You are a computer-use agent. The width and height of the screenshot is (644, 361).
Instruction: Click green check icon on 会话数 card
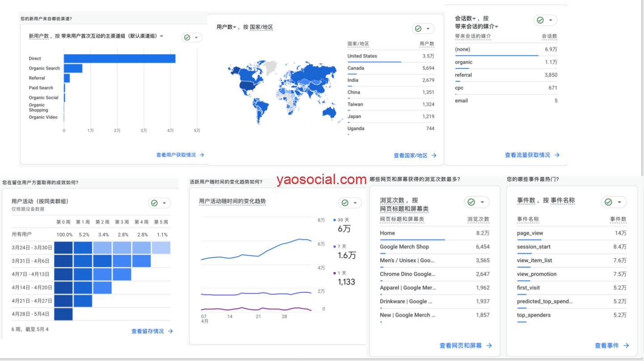coord(540,20)
